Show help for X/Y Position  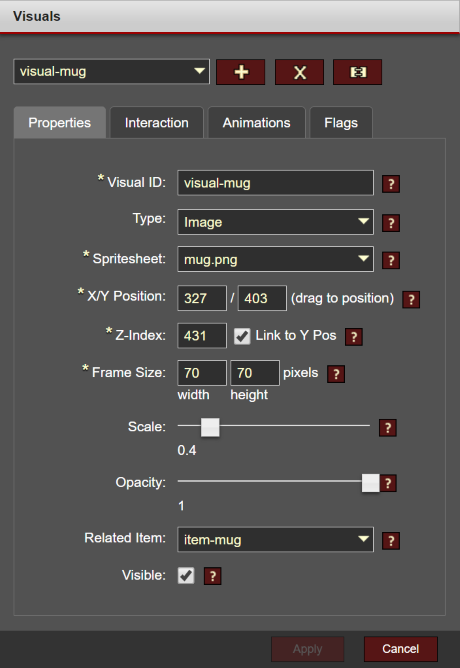pyautogui.click(x=411, y=299)
